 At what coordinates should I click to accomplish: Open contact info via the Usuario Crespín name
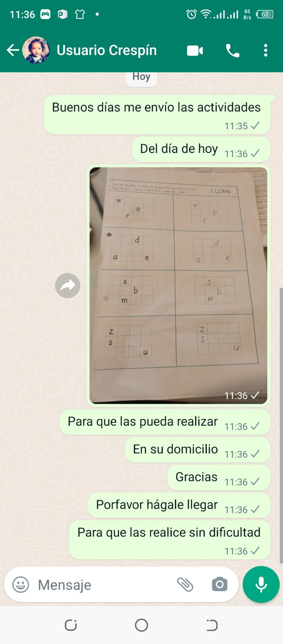click(107, 50)
